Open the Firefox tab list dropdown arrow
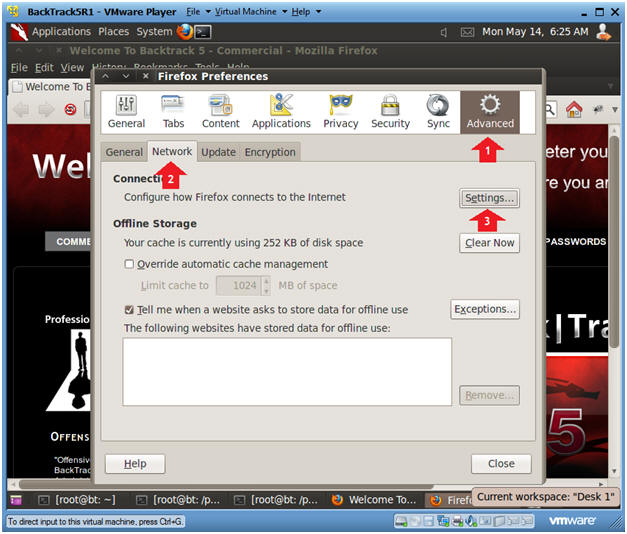Image resolution: width=627 pixels, height=534 pixels. [610, 86]
